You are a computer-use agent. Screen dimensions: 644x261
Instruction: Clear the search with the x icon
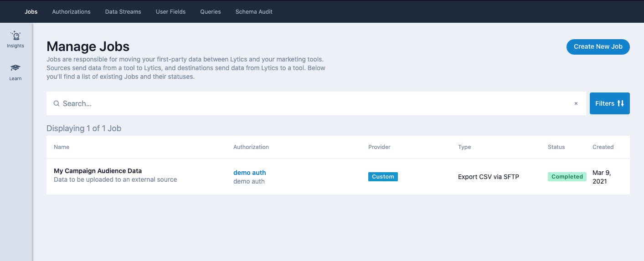pyautogui.click(x=576, y=103)
